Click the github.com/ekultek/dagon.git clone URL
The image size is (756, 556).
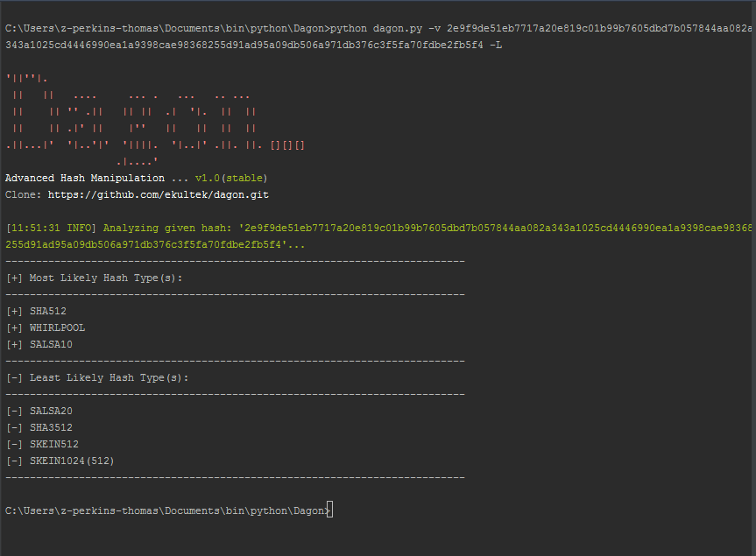click(159, 194)
